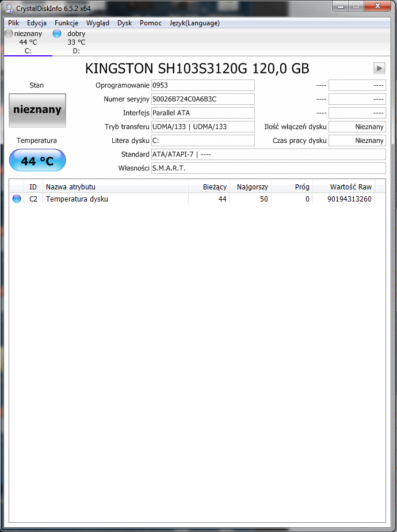This screenshot has height=532, width=397.
Task: Click the Wartość Raw column header
Action: [x=343, y=187]
